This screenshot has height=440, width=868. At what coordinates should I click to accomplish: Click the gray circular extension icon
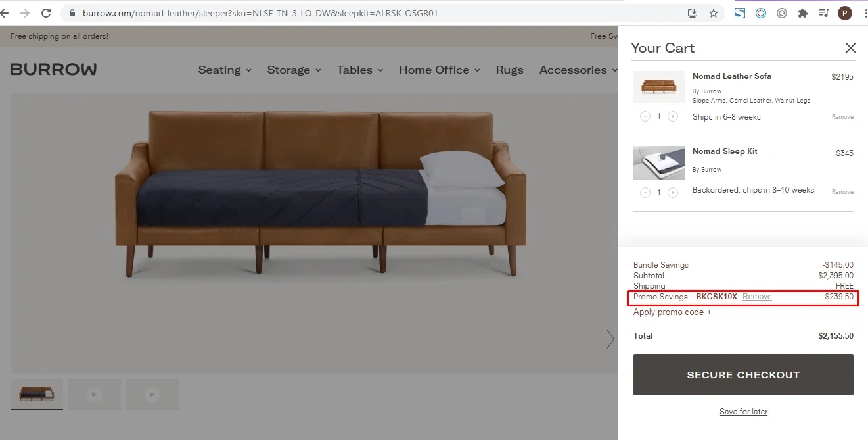782,13
